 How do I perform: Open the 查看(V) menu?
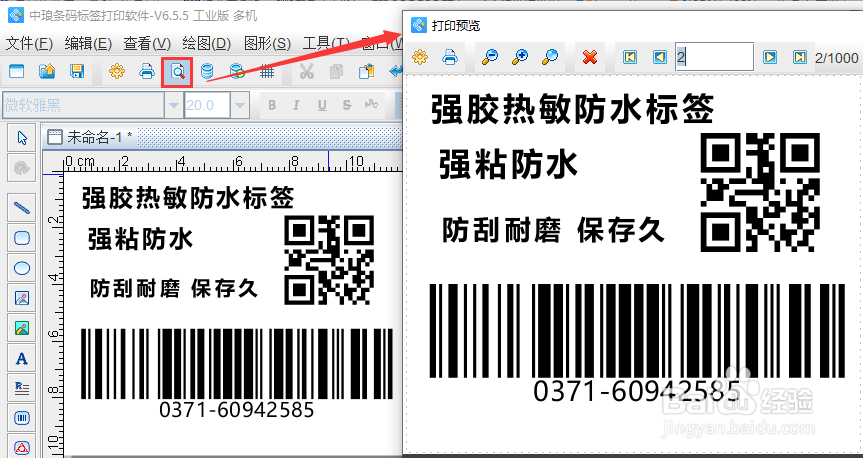pos(147,43)
